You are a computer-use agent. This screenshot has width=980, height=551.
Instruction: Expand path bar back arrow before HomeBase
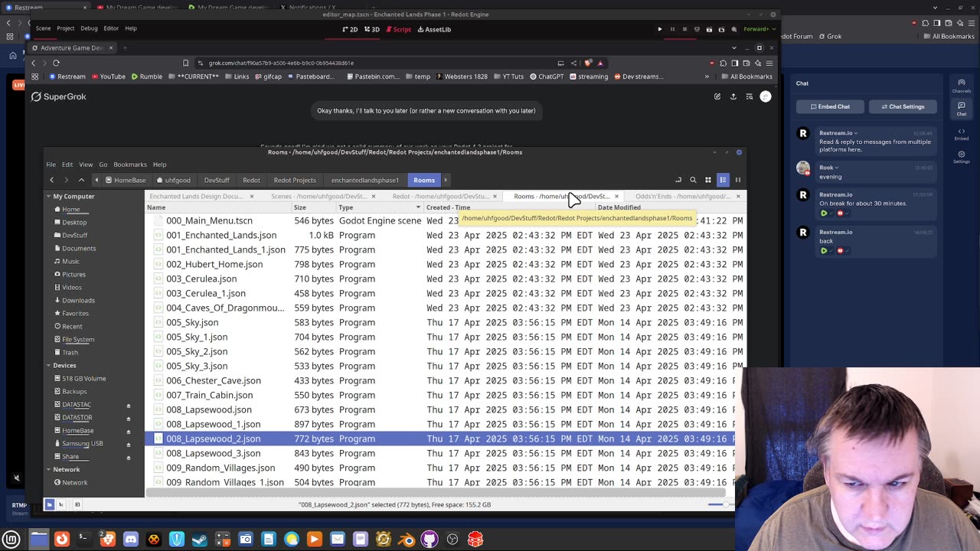(96, 180)
